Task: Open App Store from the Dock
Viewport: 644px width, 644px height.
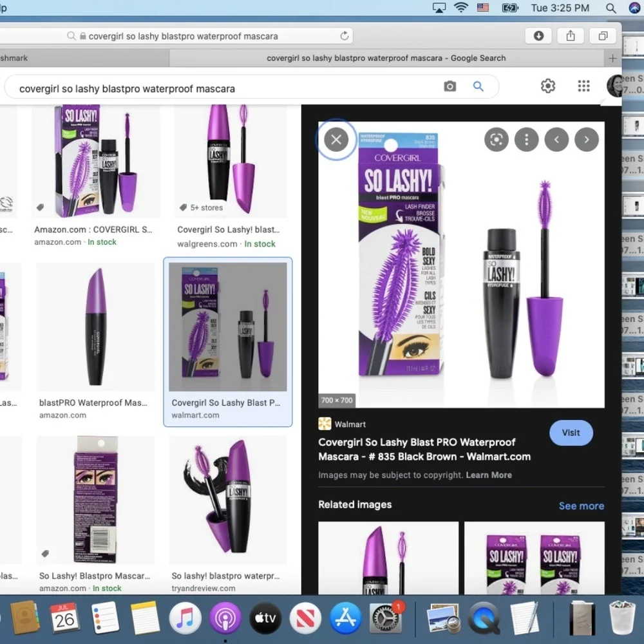Action: 346,618
